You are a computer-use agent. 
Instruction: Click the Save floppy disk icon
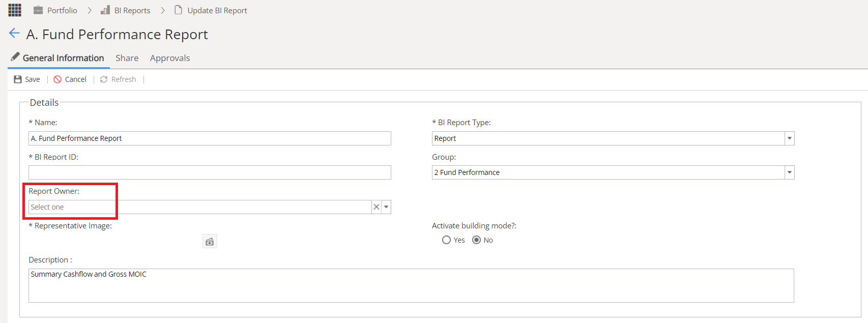click(18, 79)
